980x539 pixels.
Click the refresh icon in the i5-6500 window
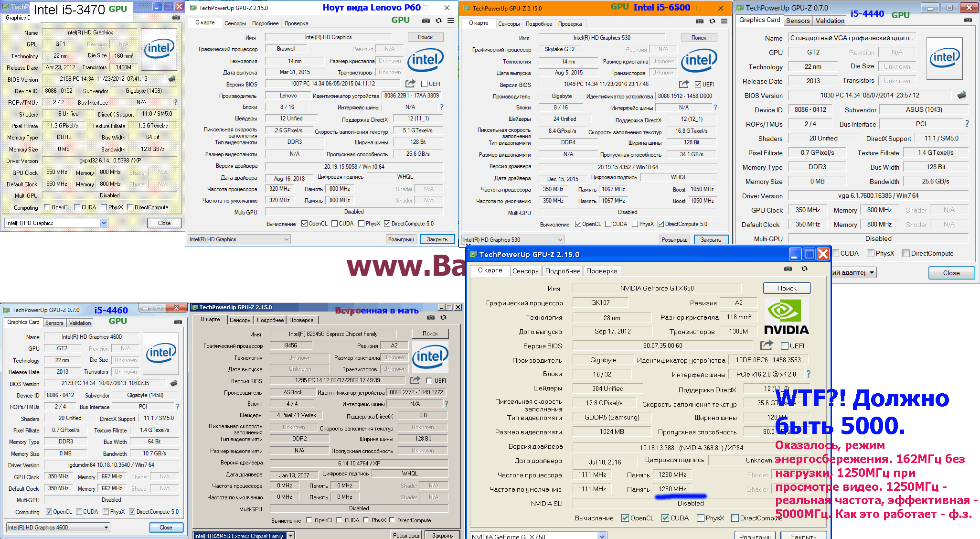[712, 21]
